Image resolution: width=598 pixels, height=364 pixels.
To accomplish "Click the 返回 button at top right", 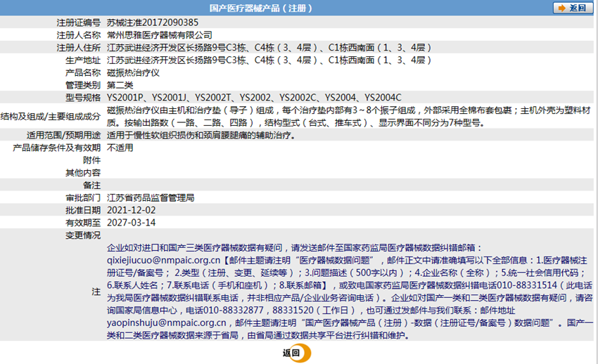I will 573,8.
